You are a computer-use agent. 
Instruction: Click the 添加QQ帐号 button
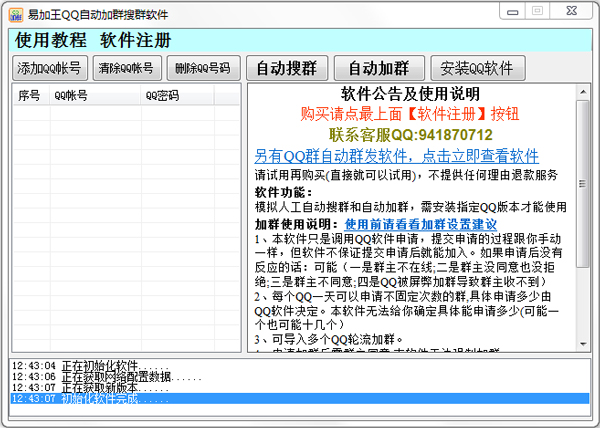[50, 68]
